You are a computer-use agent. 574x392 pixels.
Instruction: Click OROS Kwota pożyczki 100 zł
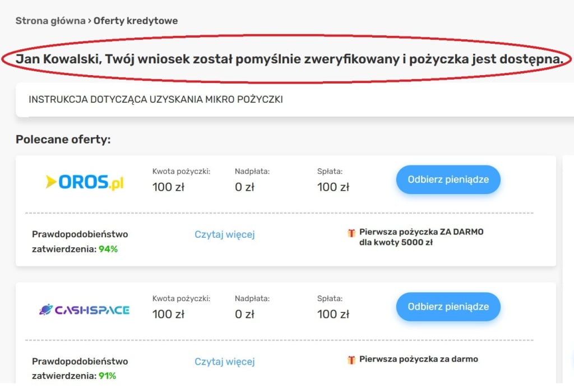(168, 187)
